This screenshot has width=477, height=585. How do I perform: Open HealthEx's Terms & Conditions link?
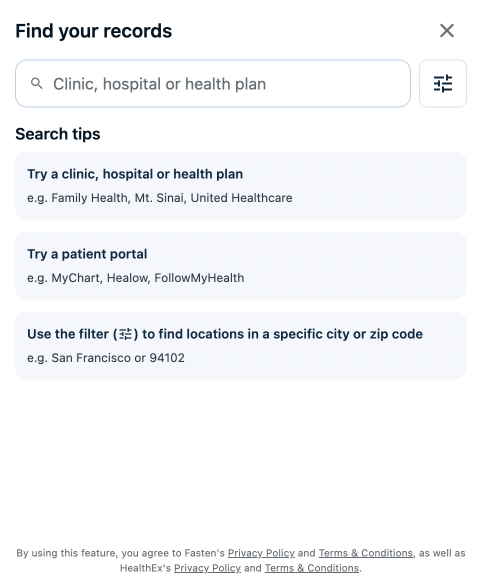[312, 568]
